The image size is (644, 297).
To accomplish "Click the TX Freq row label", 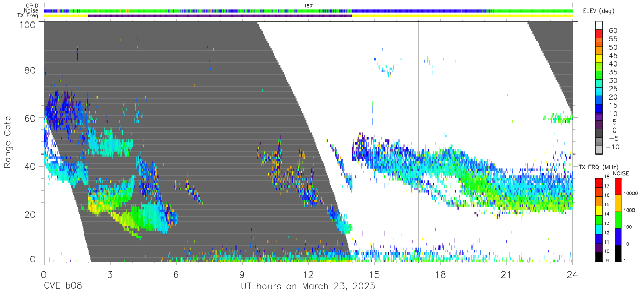I will [x=28, y=16].
